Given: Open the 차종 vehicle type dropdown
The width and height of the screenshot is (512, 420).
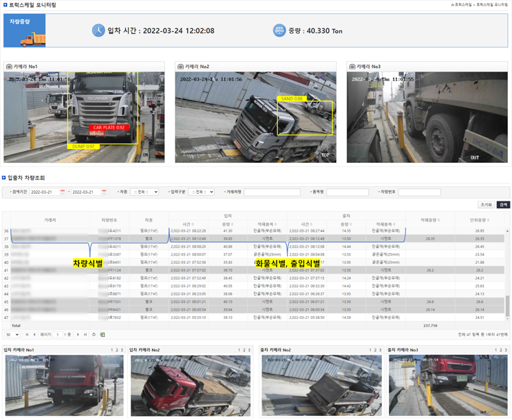Looking at the screenshot, I should coord(145,192).
